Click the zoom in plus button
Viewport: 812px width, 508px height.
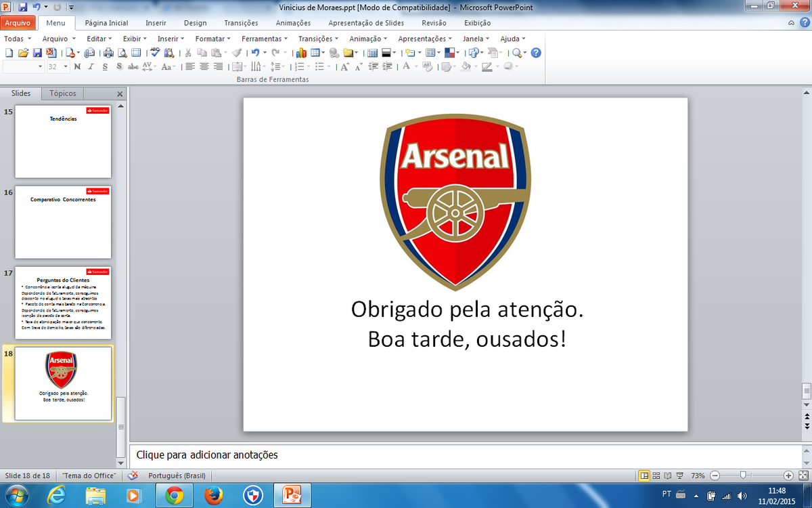pos(788,475)
